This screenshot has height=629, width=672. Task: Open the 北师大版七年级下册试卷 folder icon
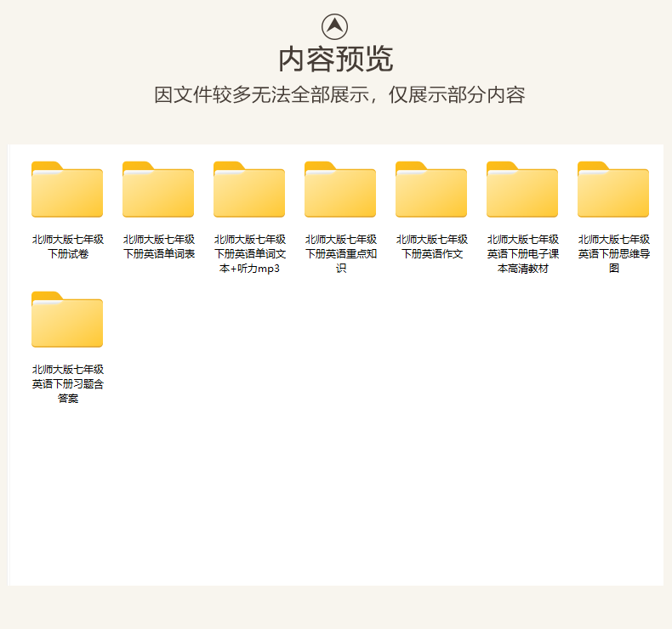pyautogui.click(x=67, y=190)
